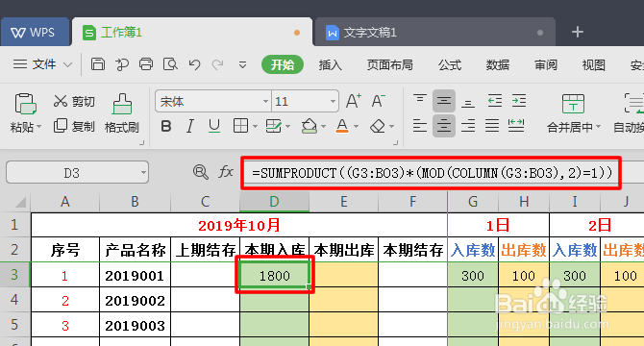Switch to the 插入 tab
Image resolution: width=644 pixels, height=346 pixels.
(x=330, y=64)
